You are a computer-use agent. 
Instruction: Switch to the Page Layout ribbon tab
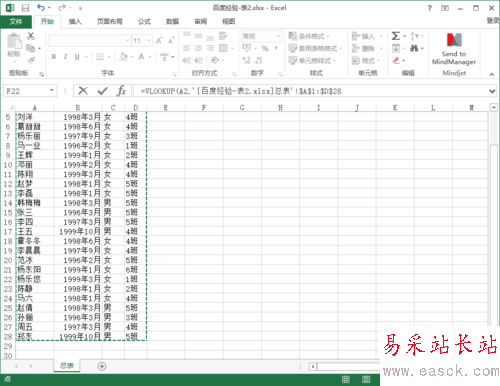click(110, 22)
